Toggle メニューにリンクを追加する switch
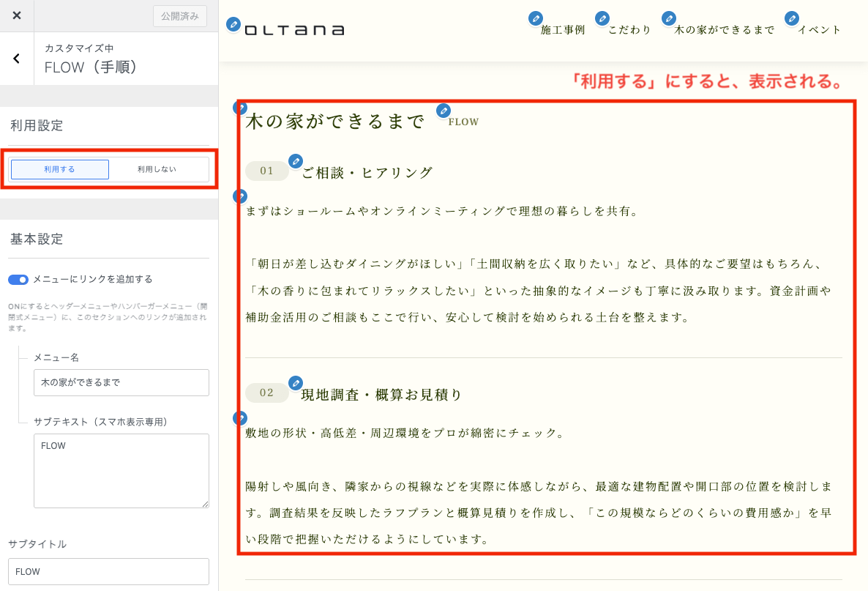The height and width of the screenshot is (591, 868). pyautogui.click(x=18, y=280)
